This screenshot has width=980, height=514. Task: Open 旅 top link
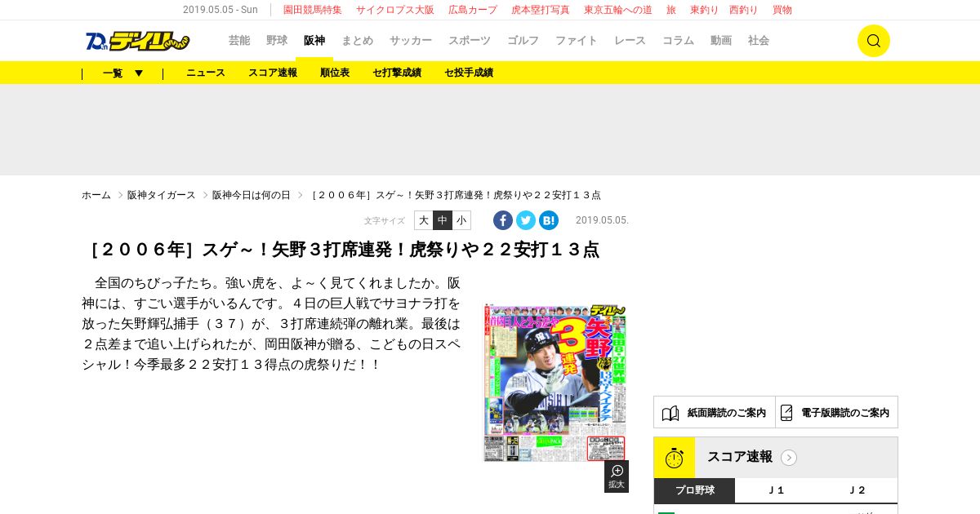[x=671, y=10]
